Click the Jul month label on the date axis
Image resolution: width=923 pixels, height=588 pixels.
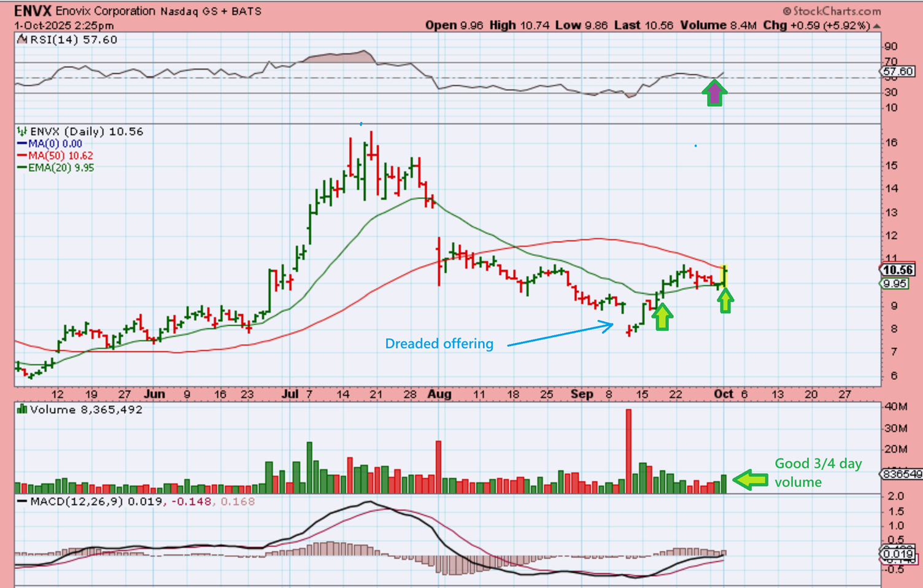[290, 394]
